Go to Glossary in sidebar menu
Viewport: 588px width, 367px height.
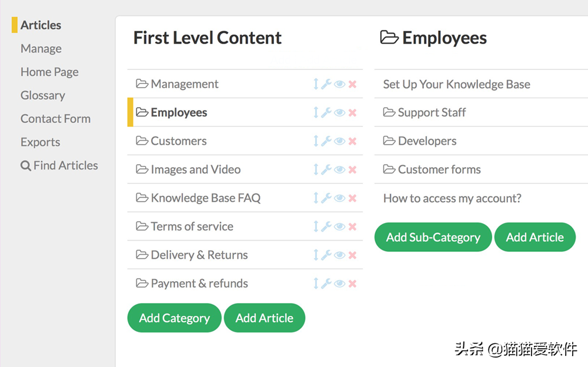click(43, 95)
